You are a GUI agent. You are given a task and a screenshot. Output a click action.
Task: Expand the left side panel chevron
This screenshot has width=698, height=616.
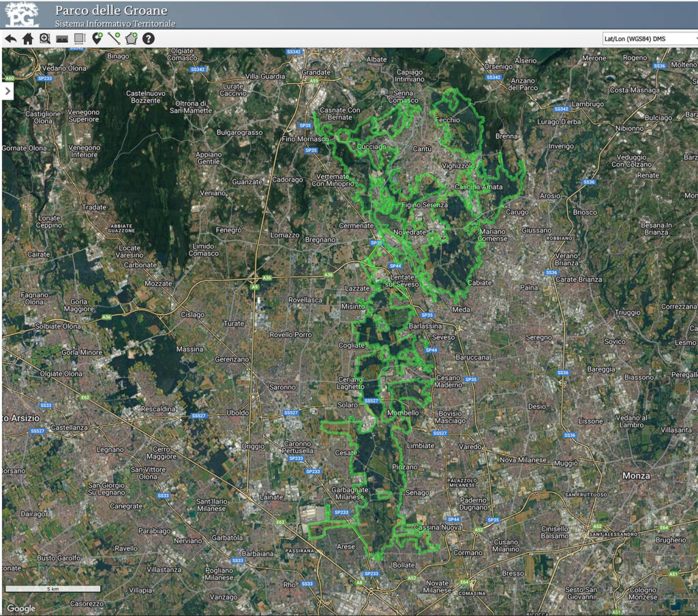click(9, 91)
